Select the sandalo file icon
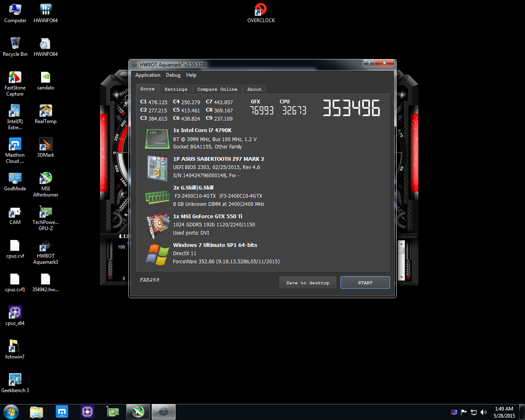Image resolution: width=525 pixels, height=420 pixels. (46, 80)
